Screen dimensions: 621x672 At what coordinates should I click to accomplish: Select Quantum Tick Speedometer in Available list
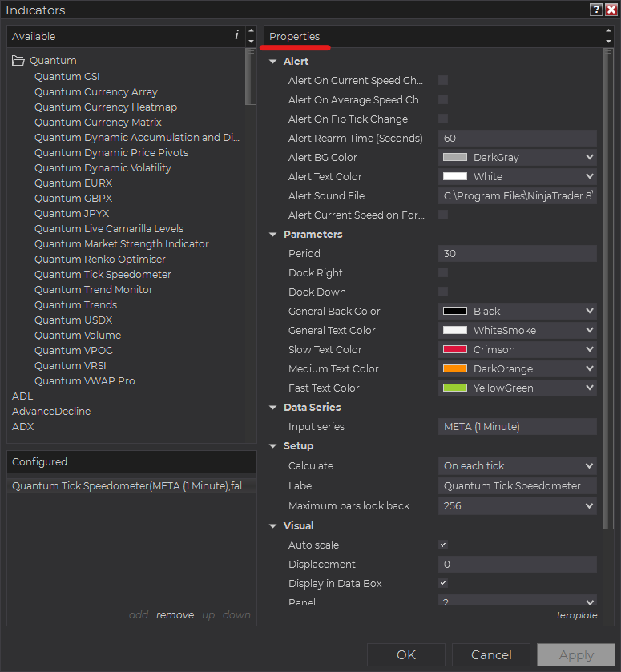(103, 274)
